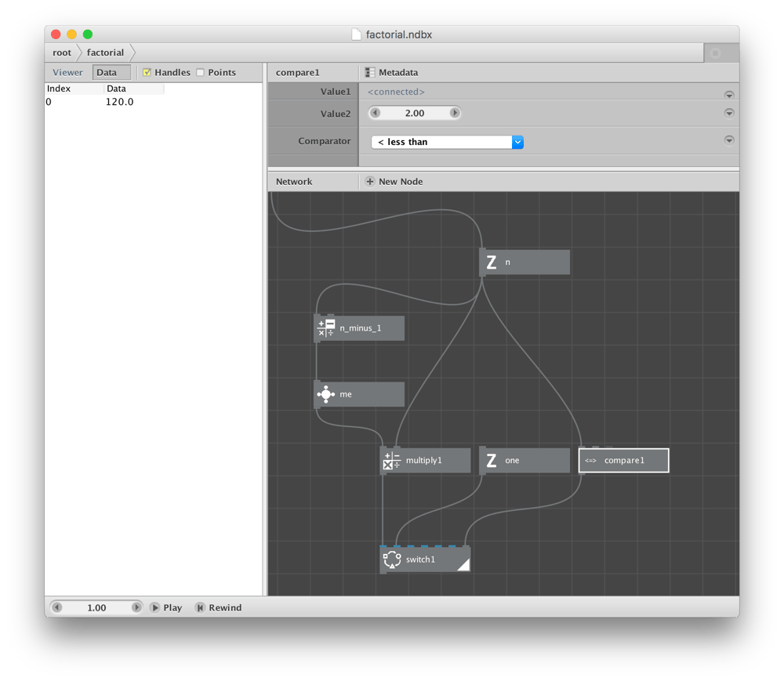
Task: Click the Value1 <connected> field
Action: 396,92
